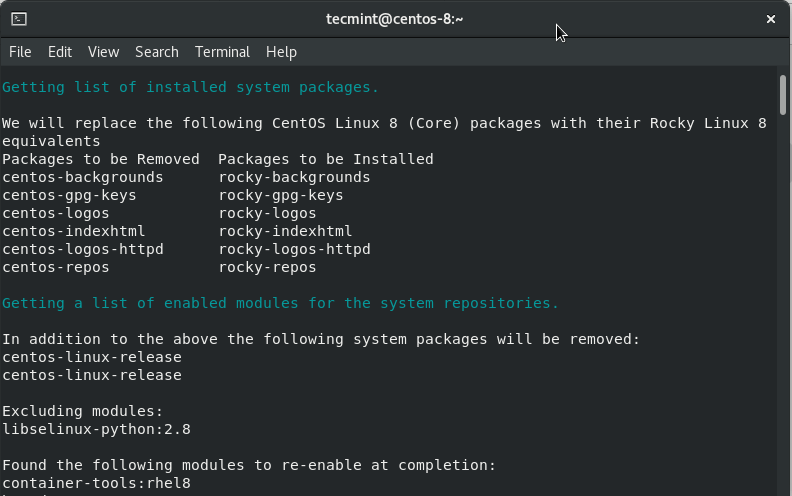Click the rocky-backgrounds package text
This screenshot has height=496, width=792.
point(294,177)
